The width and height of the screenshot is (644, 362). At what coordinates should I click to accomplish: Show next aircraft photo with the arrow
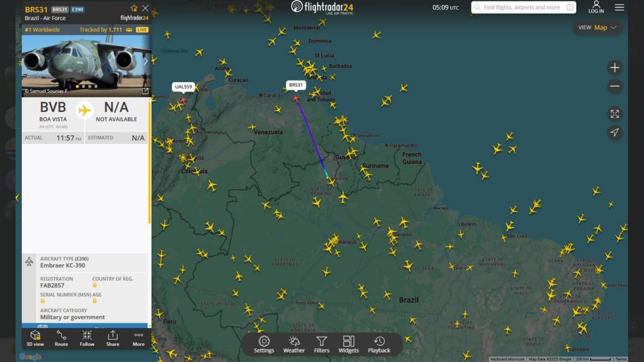click(x=145, y=61)
